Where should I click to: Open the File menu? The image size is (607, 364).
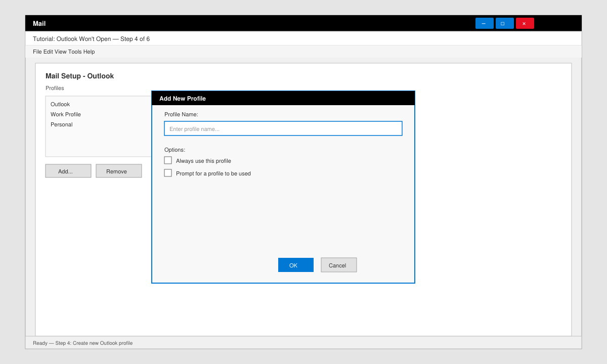coord(37,52)
